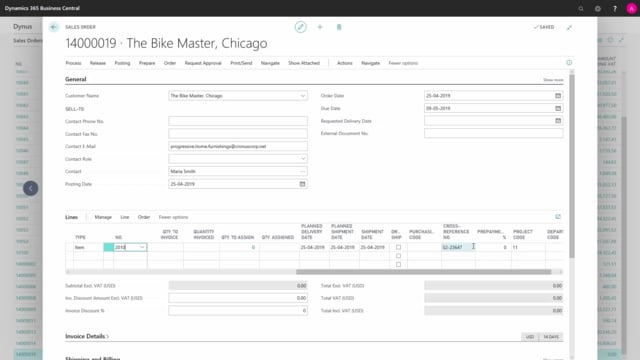The width and height of the screenshot is (640, 360).
Task: Click the expand page arrows icon
Action: (x=569, y=27)
